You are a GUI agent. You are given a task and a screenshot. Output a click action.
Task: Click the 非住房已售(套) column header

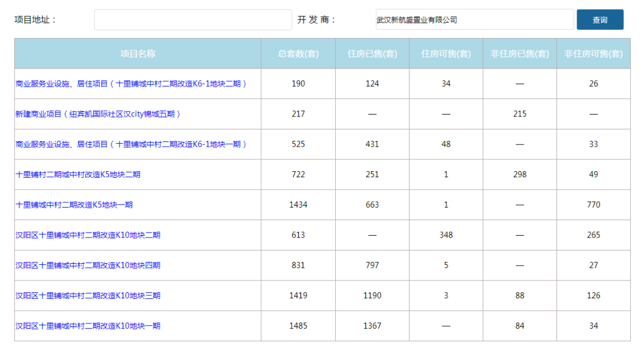[x=519, y=54]
